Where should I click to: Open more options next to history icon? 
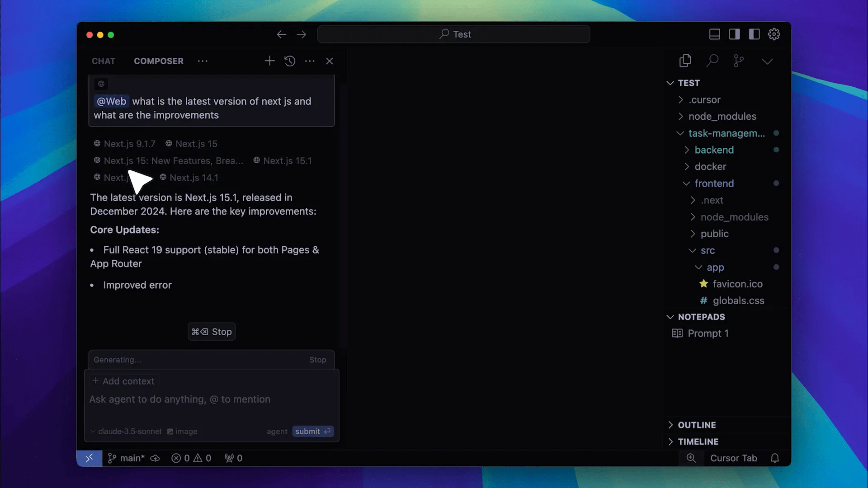tap(310, 61)
